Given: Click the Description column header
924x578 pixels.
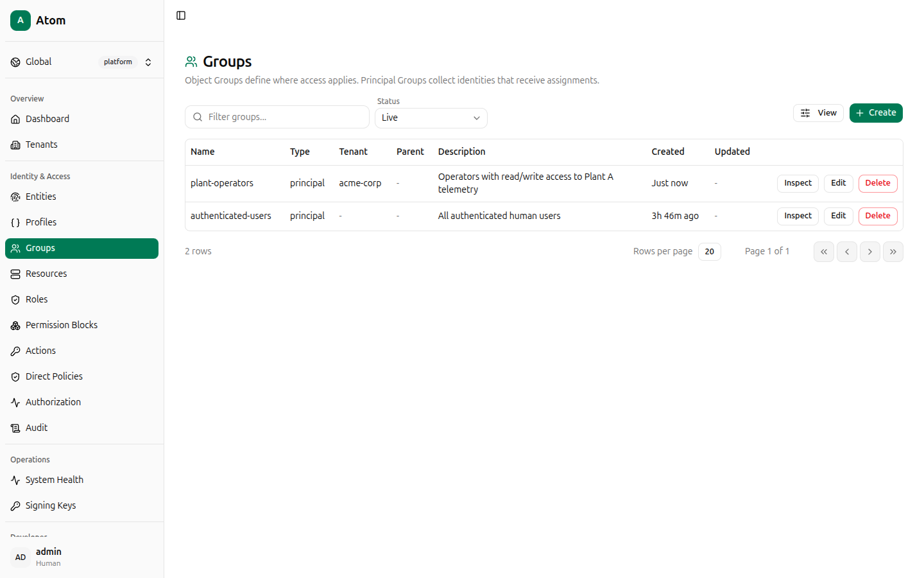Looking at the screenshot, I should [462, 152].
